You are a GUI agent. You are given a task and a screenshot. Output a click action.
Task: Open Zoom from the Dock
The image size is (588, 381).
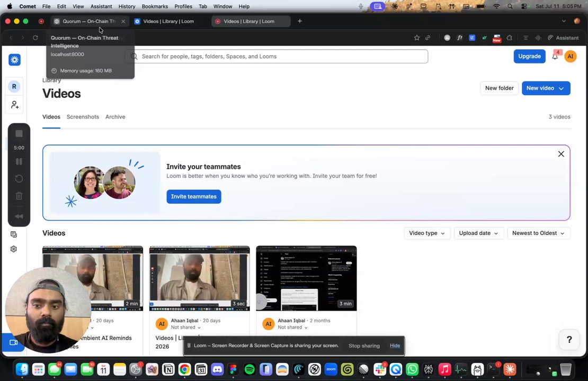331,370
